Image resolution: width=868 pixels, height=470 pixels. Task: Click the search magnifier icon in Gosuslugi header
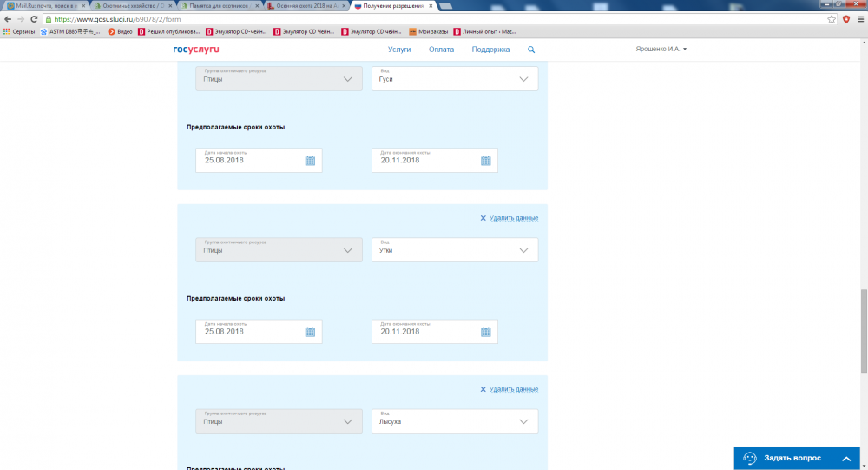click(531, 50)
